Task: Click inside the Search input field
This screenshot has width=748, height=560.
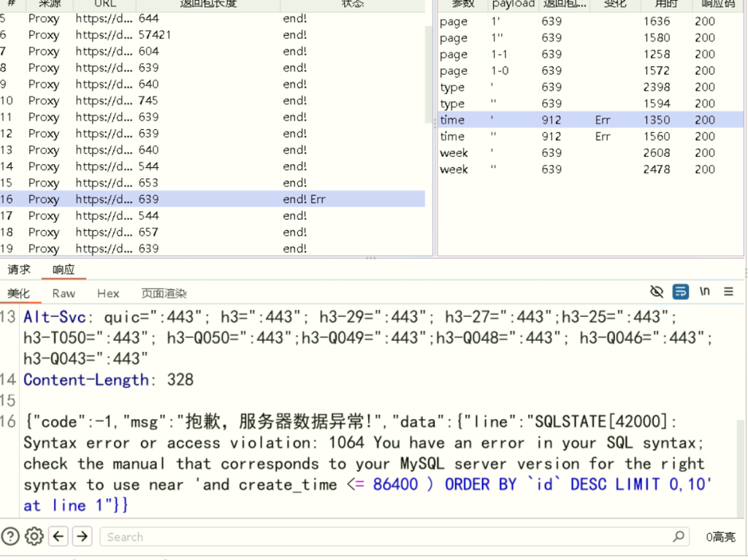Action: 387,537
